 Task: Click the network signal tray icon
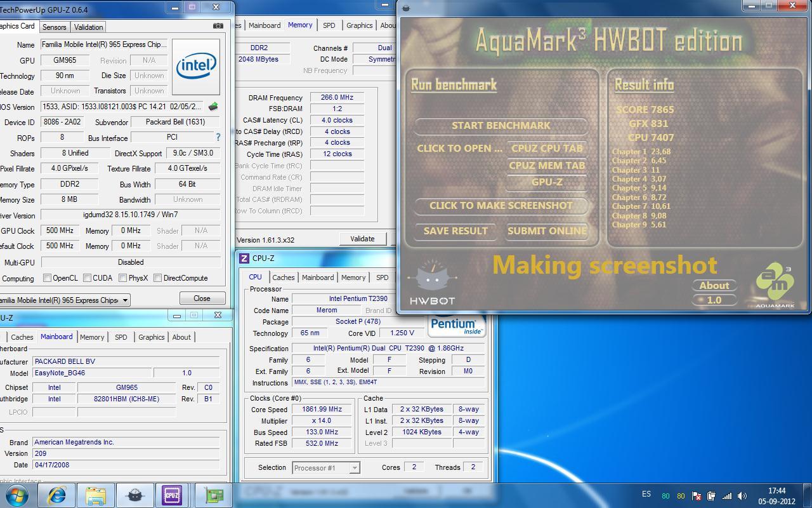[x=727, y=496]
